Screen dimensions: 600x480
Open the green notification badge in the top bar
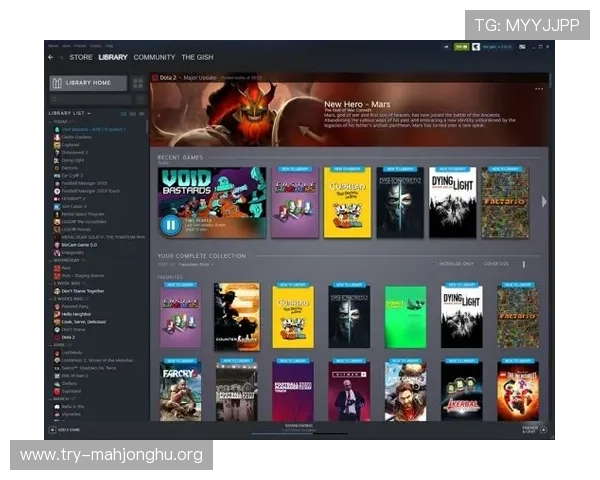(461, 47)
